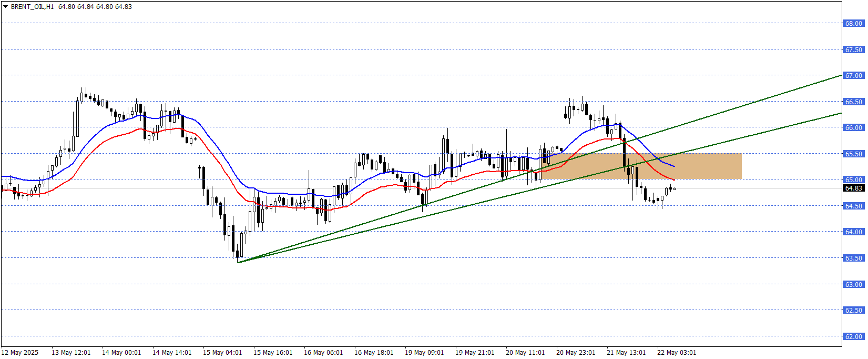This screenshot has width=868, height=359.
Task: Click the 16 May 06:01 time label
Action: [x=323, y=352]
